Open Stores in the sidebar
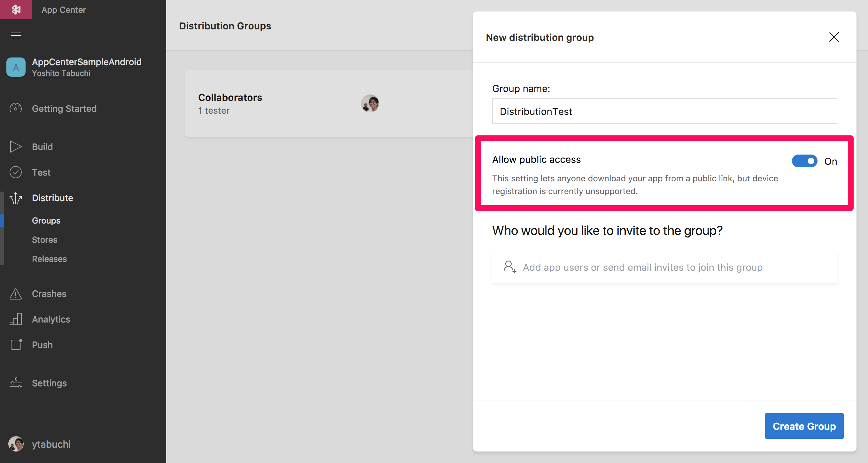This screenshot has width=868, height=463. (x=44, y=240)
